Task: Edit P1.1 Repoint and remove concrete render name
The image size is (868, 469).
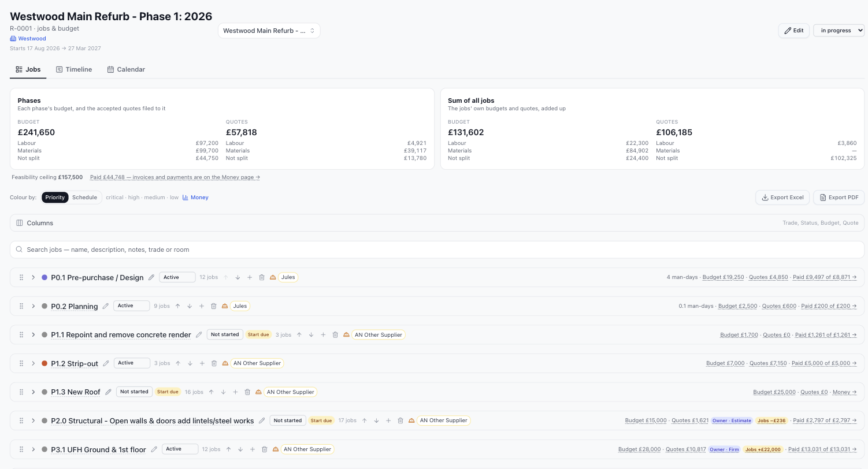Action: pyautogui.click(x=199, y=334)
